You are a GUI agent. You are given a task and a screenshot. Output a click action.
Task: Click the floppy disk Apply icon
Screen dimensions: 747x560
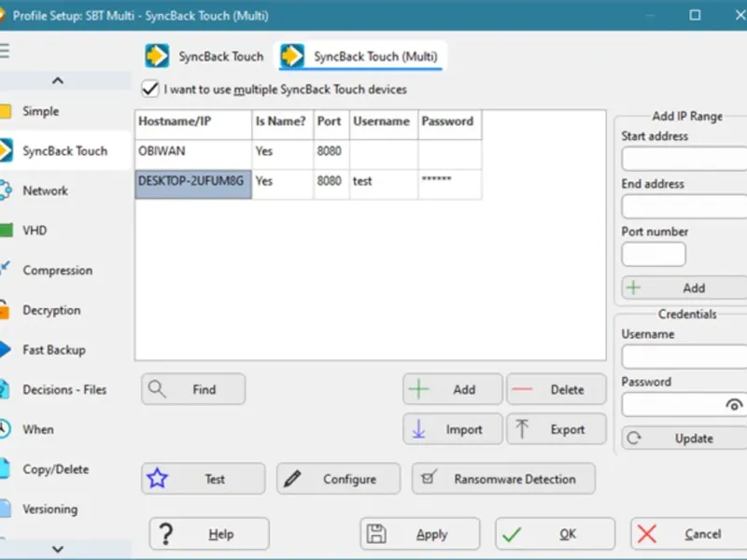click(x=376, y=534)
